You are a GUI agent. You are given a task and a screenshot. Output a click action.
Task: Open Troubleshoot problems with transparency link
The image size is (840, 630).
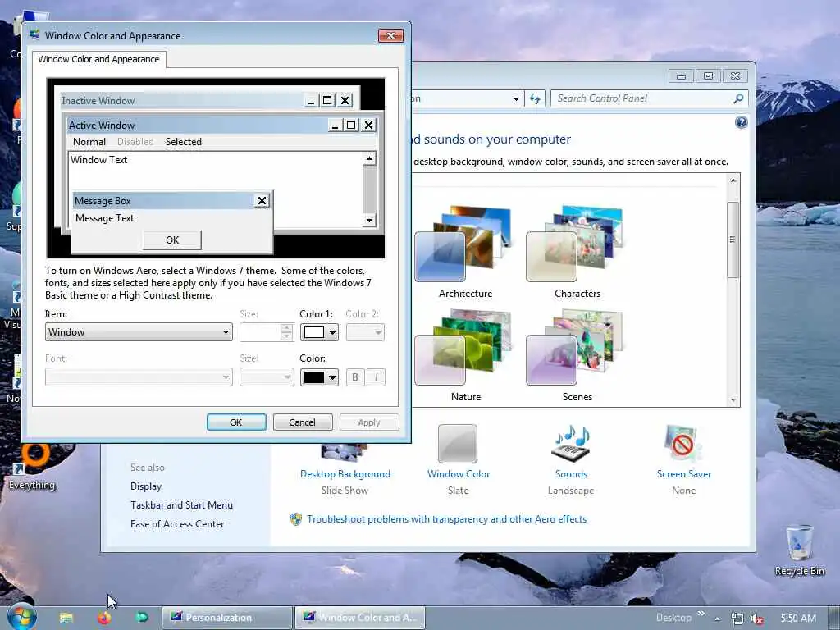point(446,519)
